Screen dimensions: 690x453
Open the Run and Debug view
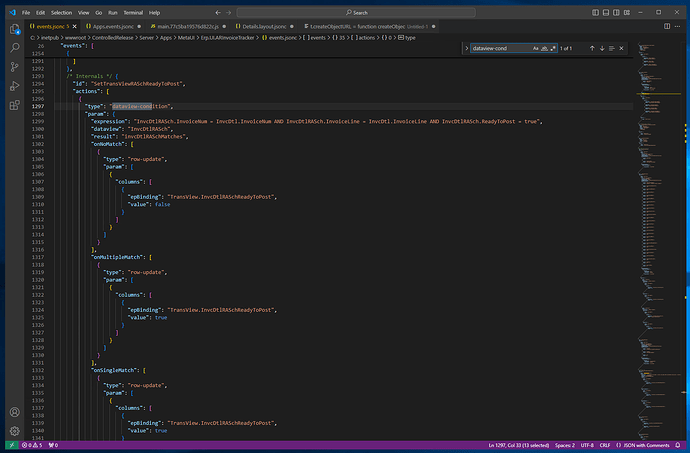click(15, 86)
